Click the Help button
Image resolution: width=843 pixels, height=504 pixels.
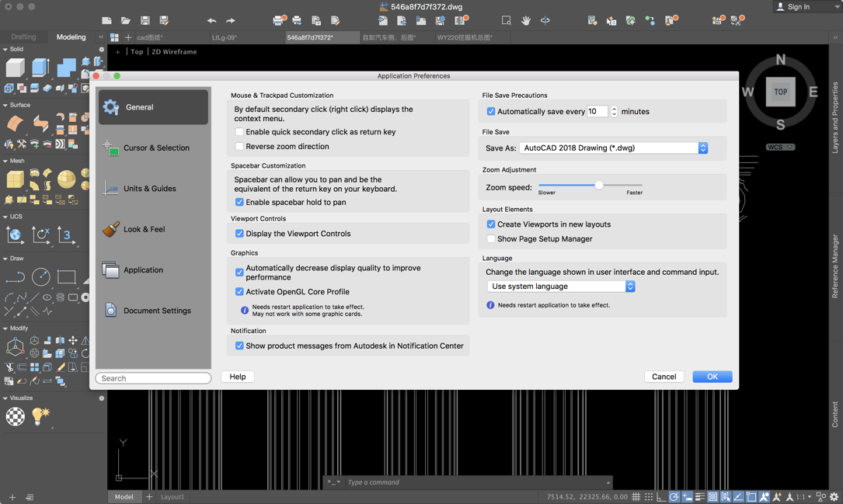point(237,377)
